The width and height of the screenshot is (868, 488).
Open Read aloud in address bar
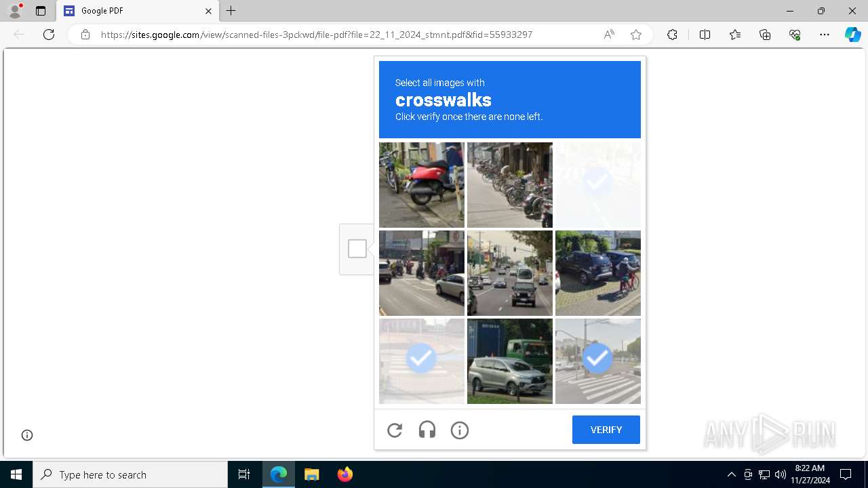click(609, 35)
